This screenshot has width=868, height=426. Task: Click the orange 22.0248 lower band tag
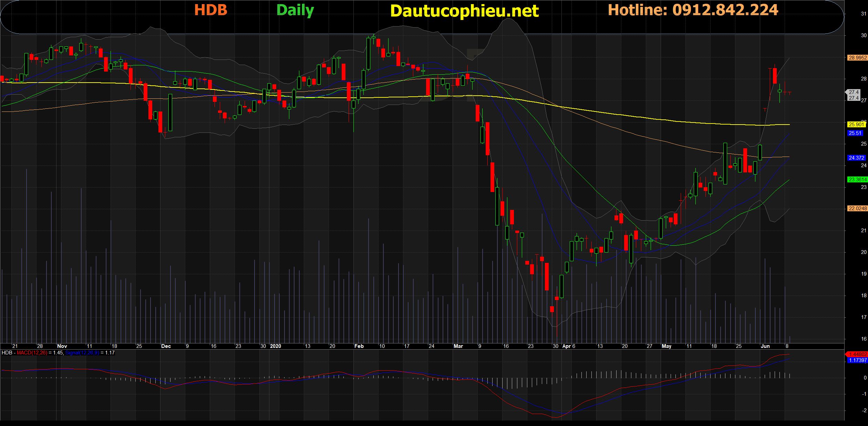click(x=857, y=209)
